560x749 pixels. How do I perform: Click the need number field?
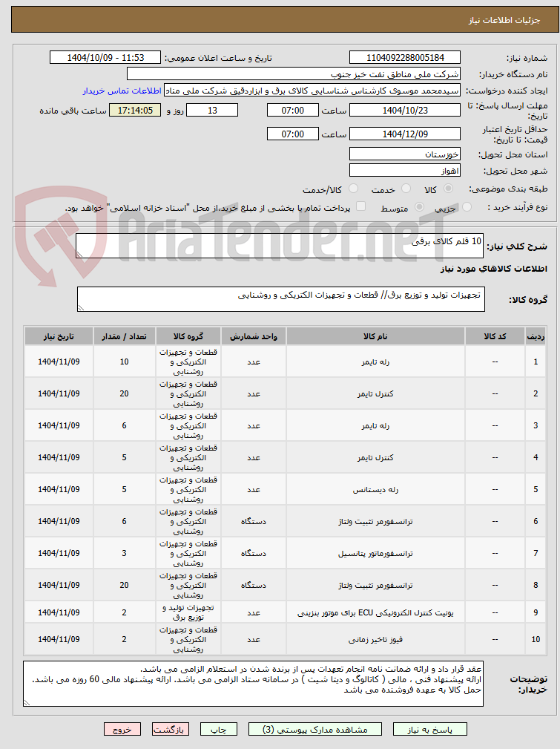click(x=405, y=58)
